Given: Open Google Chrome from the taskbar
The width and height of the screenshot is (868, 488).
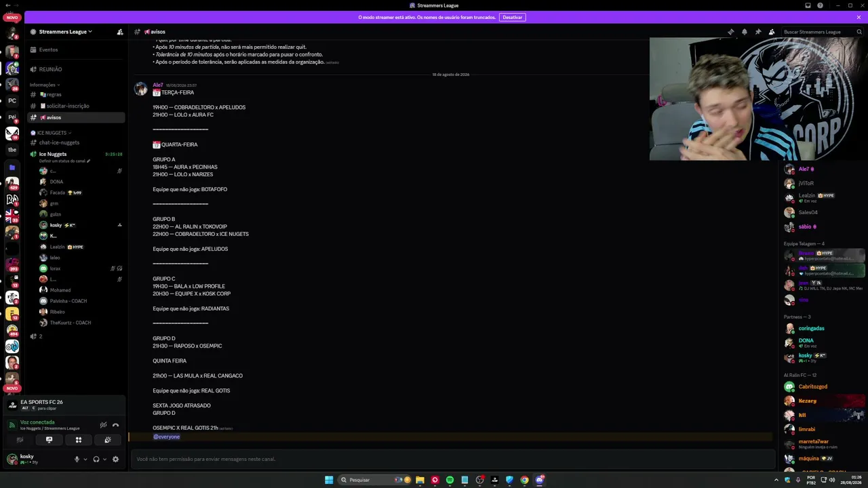Looking at the screenshot, I should [x=524, y=480].
